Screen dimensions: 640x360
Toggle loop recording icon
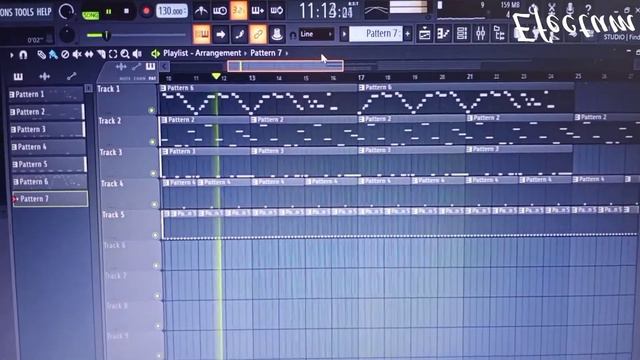(276, 11)
